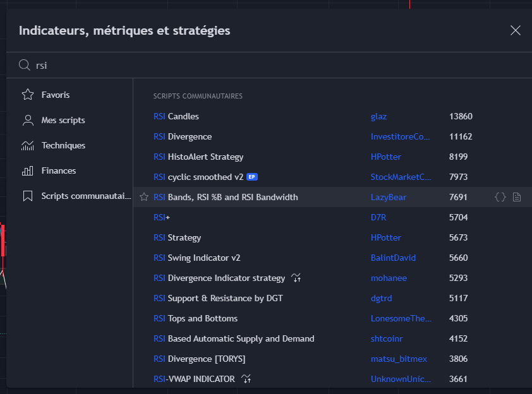Click the HPotter link for RSI Strategy
The width and height of the screenshot is (532, 394).
pyautogui.click(x=386, y=237)
